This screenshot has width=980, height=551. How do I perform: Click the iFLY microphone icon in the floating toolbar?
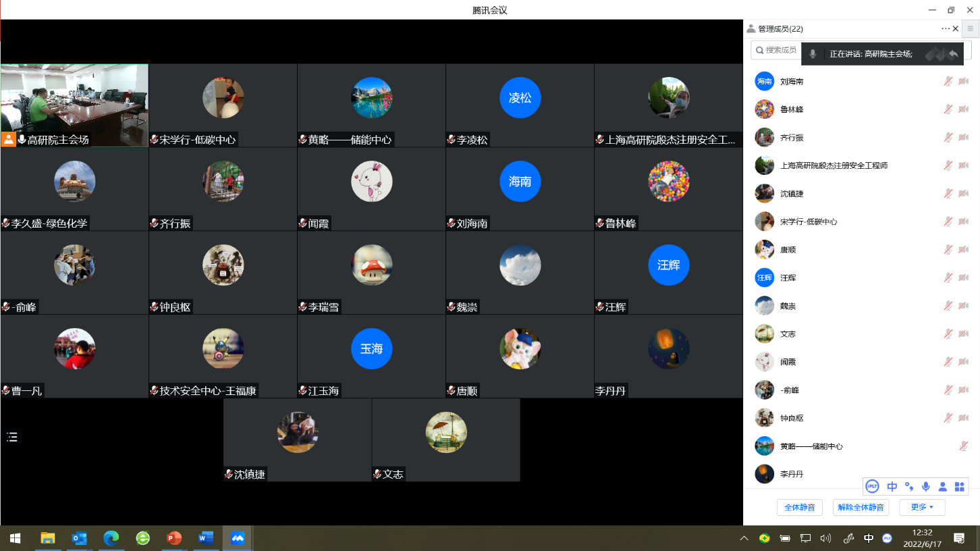925,486
